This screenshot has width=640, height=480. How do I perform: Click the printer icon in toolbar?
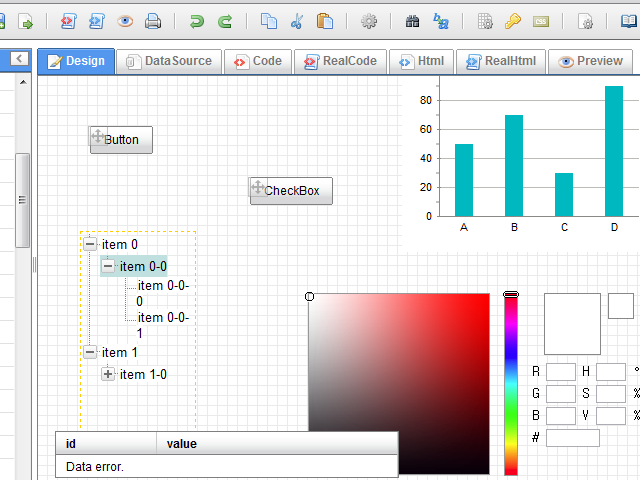click(153, 21)
